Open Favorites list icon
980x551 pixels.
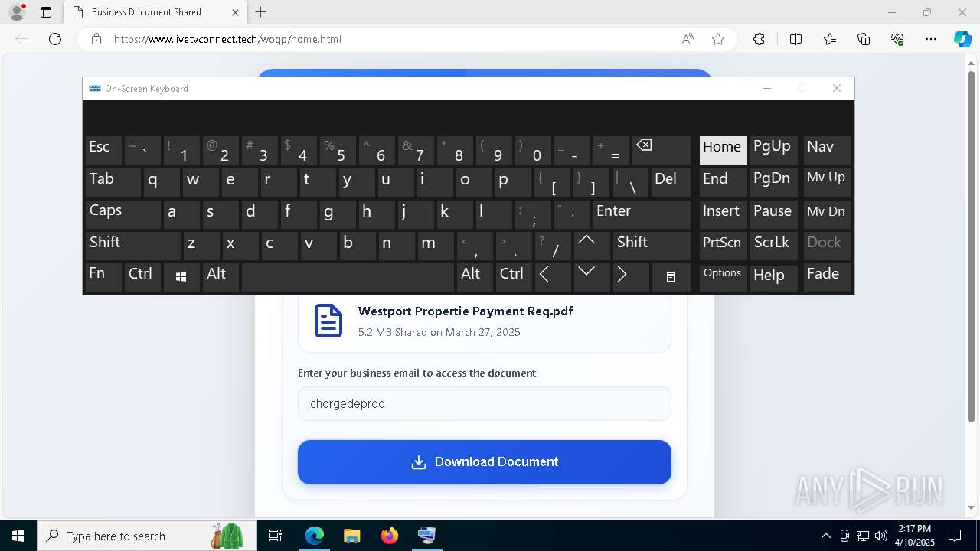point(830,39)
